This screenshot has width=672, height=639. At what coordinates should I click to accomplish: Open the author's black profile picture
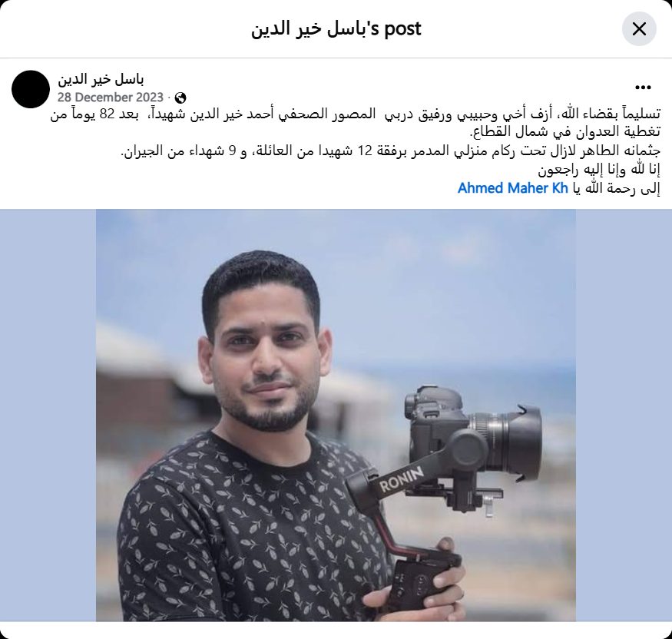pyautogui.click(x=31, y=89)
